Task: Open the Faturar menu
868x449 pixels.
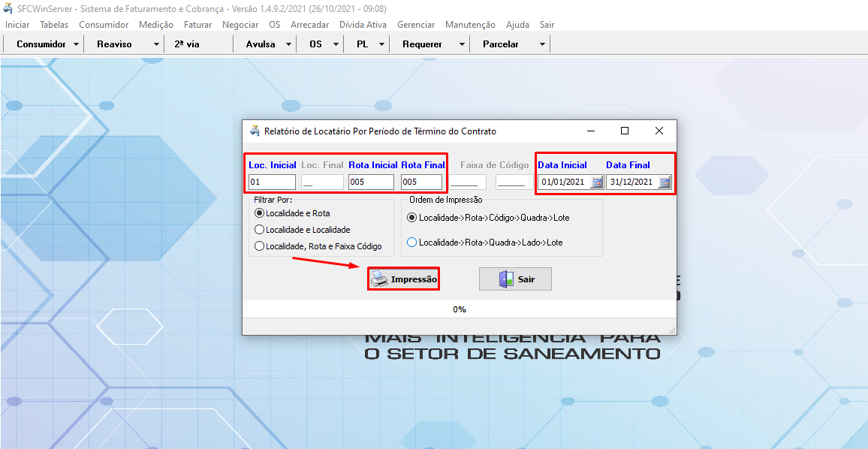Action: coord(197,25)
